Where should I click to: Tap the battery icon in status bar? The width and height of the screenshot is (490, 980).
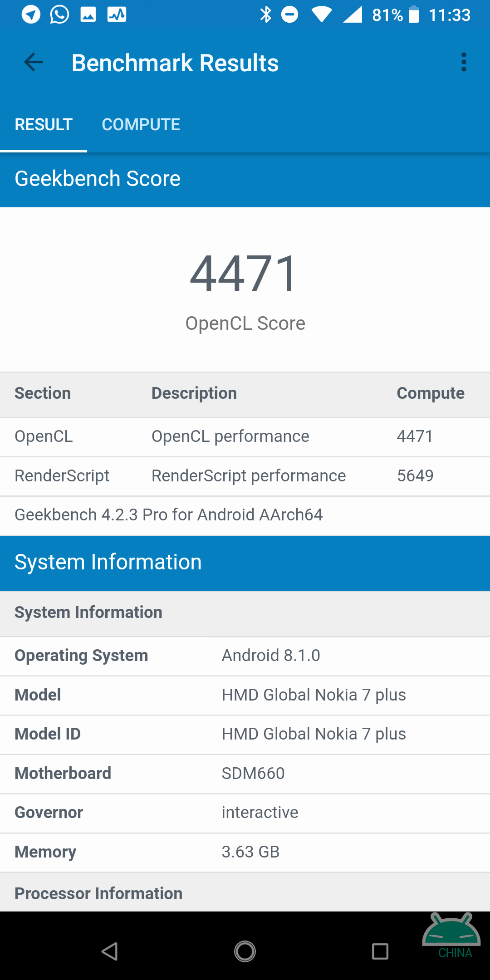click(414, 14)
